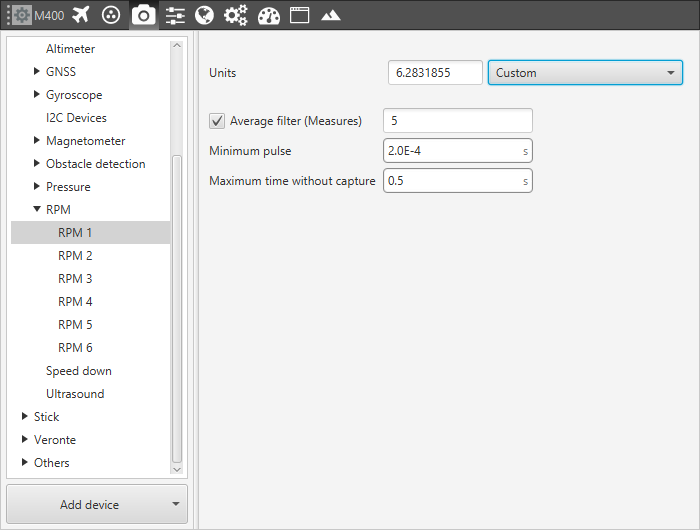This screenshot has height=530, width=700.
Task: Open the globe navigation tab
Action: (x=204, y=16)
